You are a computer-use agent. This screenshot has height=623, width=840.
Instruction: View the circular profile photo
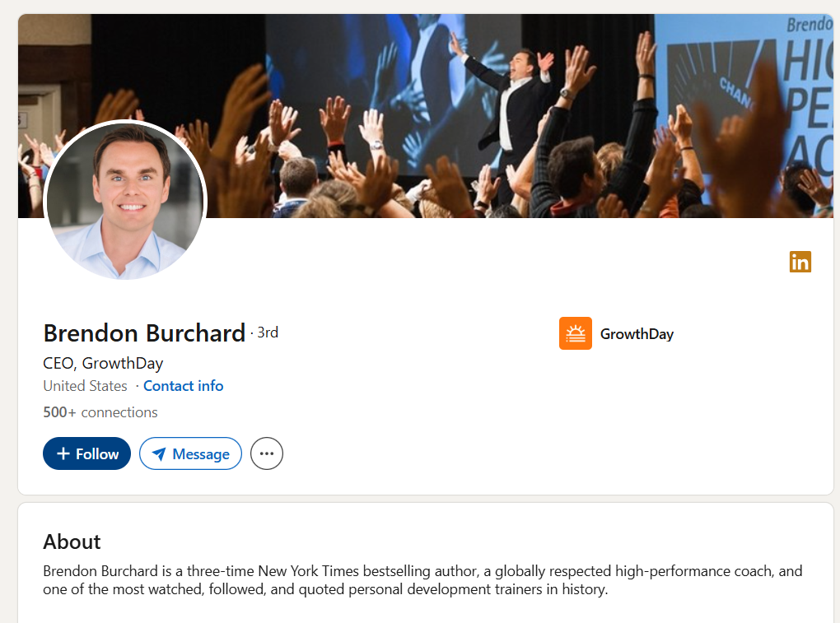click(125, 200)
